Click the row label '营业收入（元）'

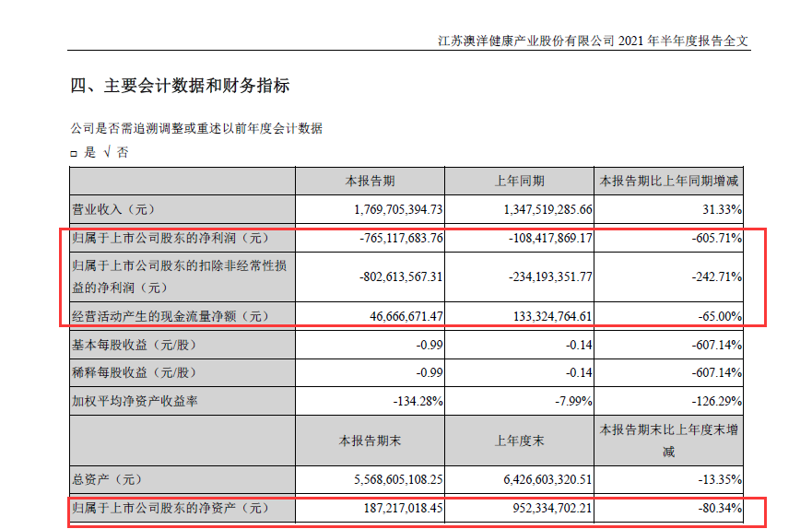point(113,209)
